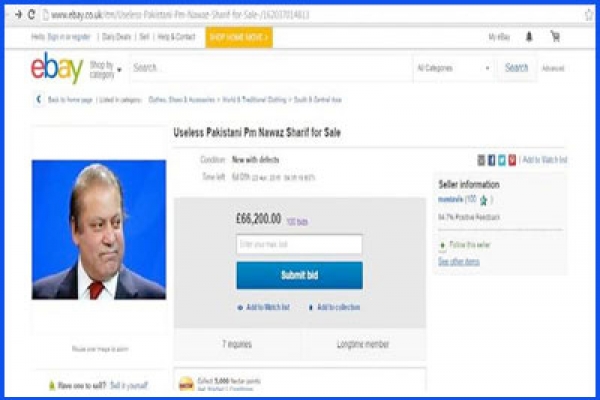Screen dimensions: 600x400
Task: Share listing on Pinterest icon
Action: coord(512,160)
